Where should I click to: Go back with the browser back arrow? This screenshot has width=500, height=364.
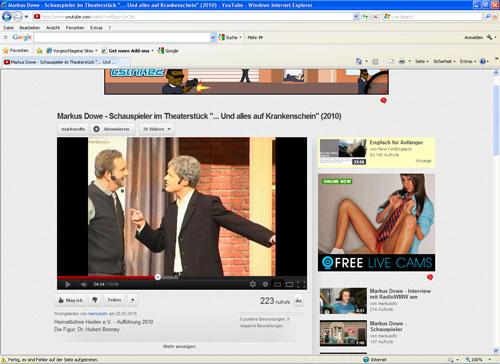pos(7,16)
